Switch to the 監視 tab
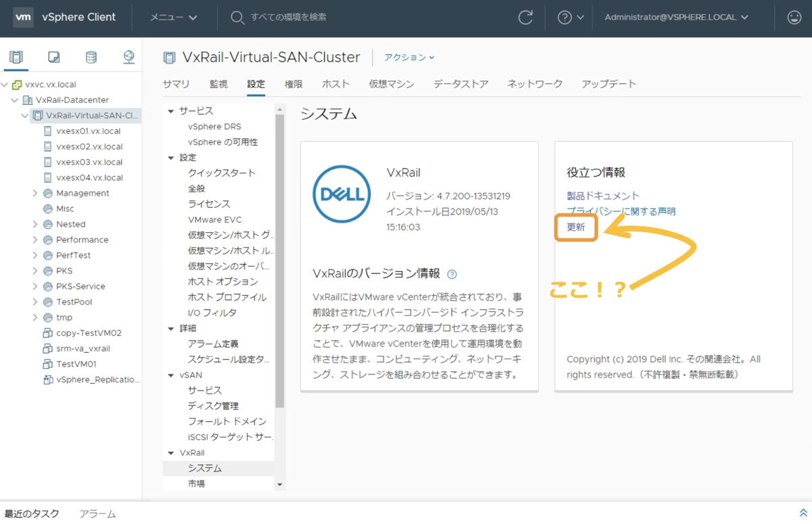 tap(219, 84)
